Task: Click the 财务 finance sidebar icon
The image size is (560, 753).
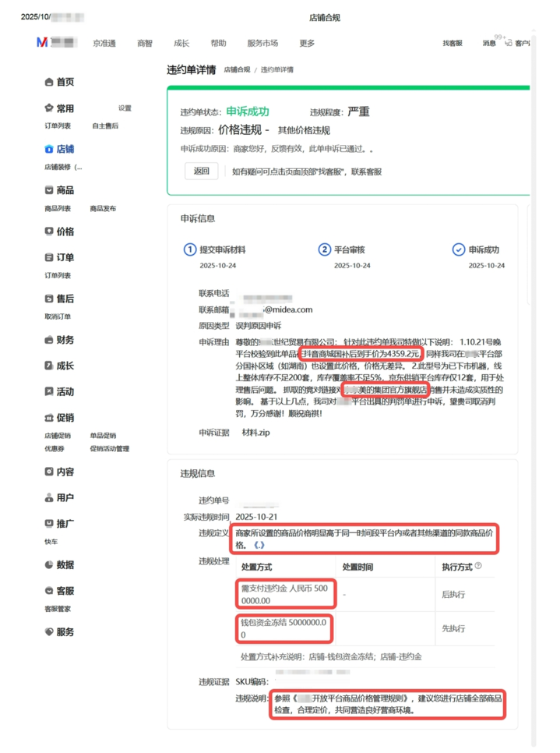Action: 49,341
